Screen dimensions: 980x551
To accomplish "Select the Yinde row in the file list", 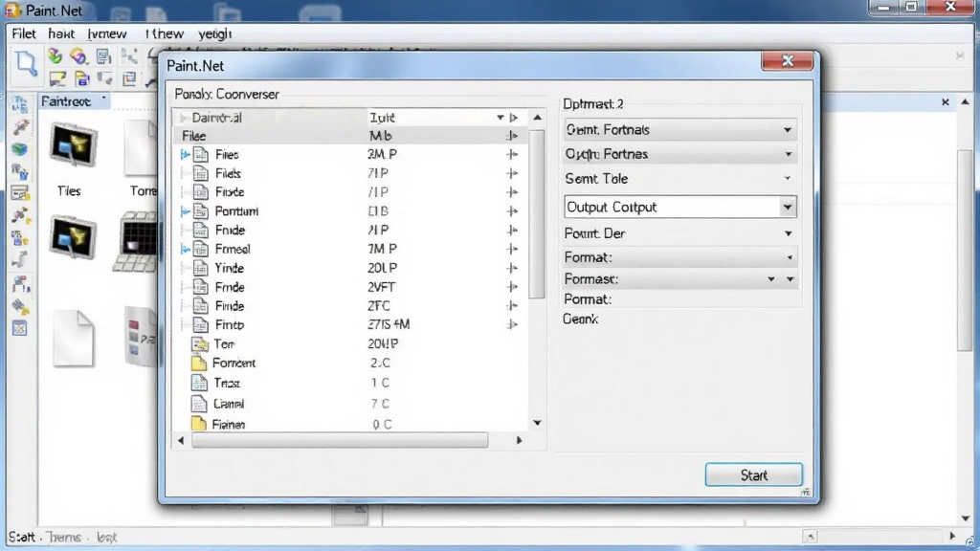I will (x=350, y=268).
